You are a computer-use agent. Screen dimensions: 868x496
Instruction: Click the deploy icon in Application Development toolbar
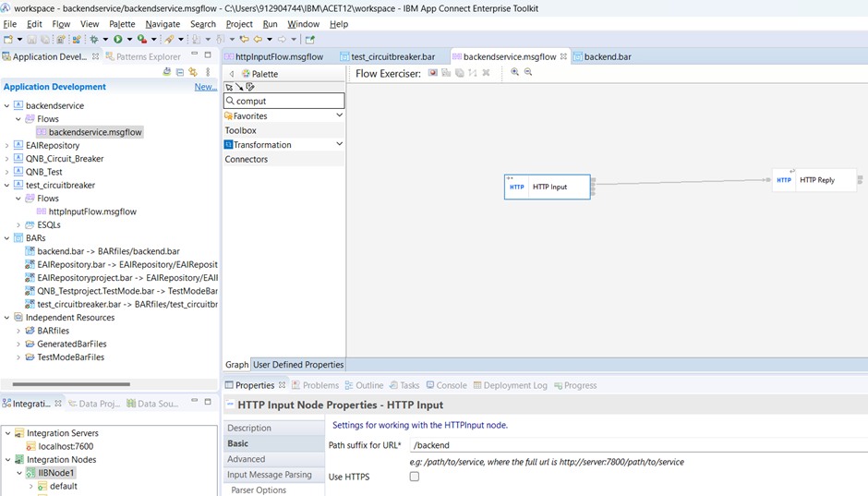pyautogui.click(x=166, y=72)
